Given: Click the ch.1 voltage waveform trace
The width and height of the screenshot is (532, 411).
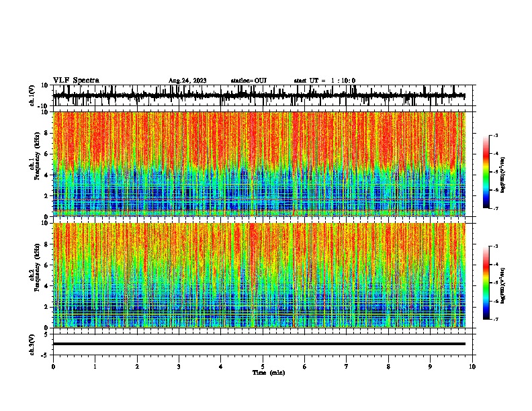Looking at the screenshot, I should click(x=259, y=95).
